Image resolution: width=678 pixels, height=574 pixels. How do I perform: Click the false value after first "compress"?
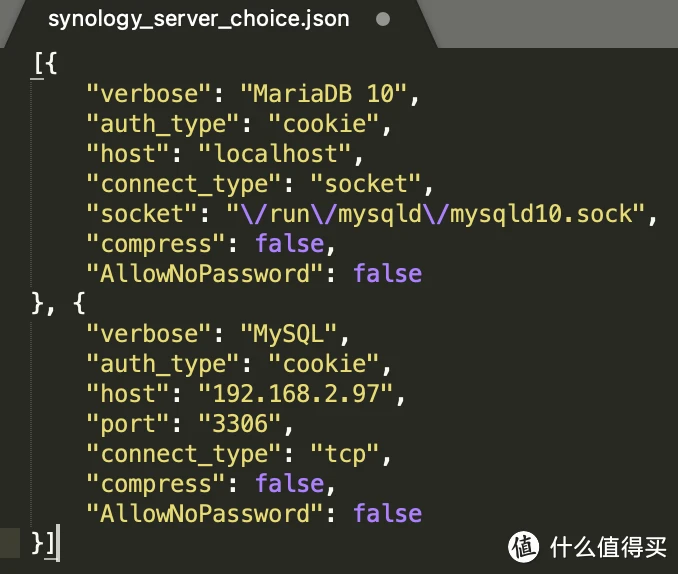click(x=290, y=244)
